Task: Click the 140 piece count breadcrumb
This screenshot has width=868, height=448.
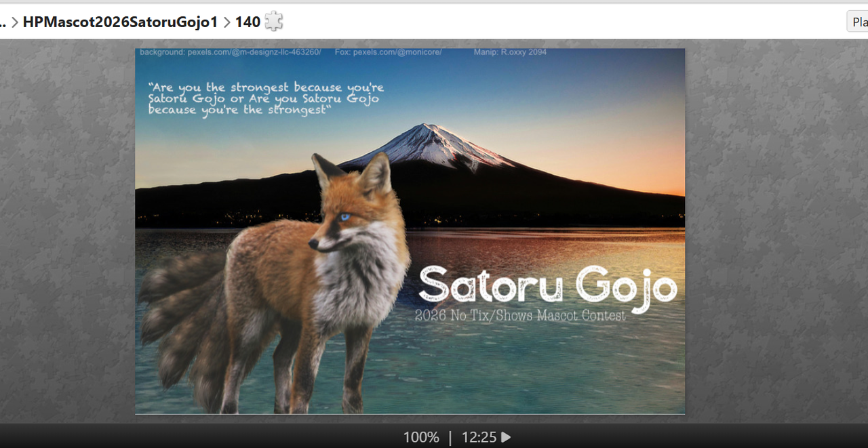Action: (248, 22)
